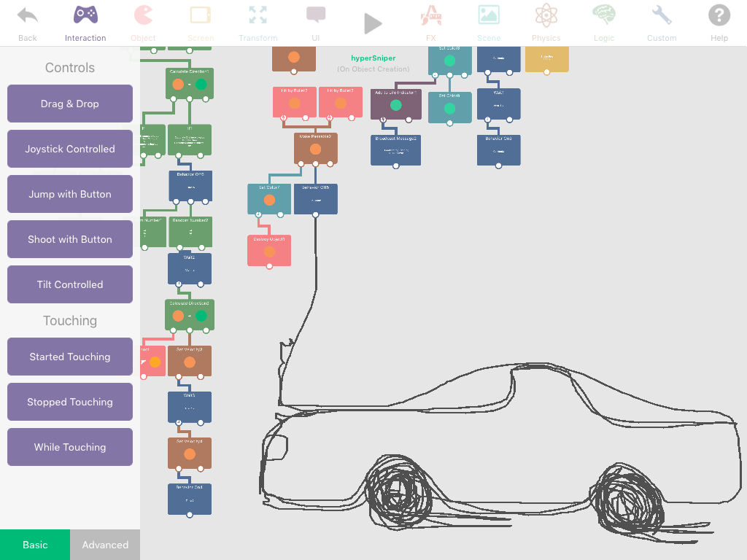
Task: Go back using the Back arrow
Action: [x=28, y=23]
